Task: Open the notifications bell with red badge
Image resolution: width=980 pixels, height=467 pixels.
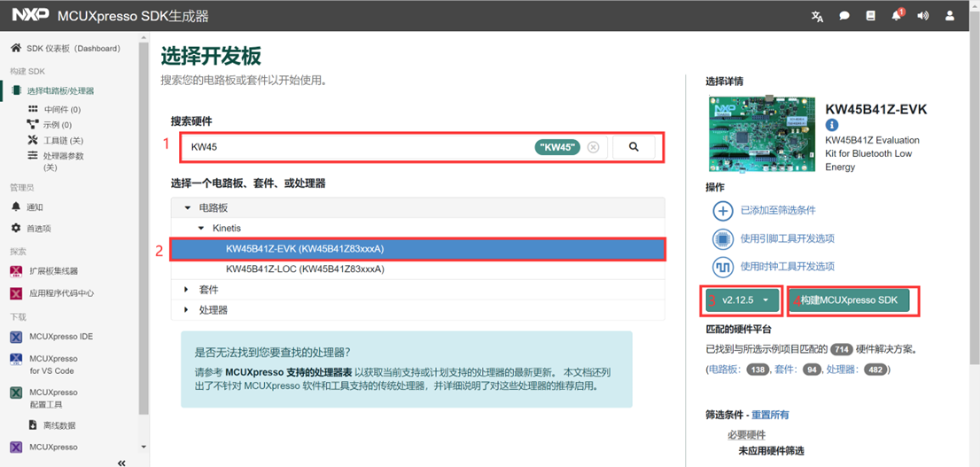Action: pyautogui.click(x=897, y=16)
